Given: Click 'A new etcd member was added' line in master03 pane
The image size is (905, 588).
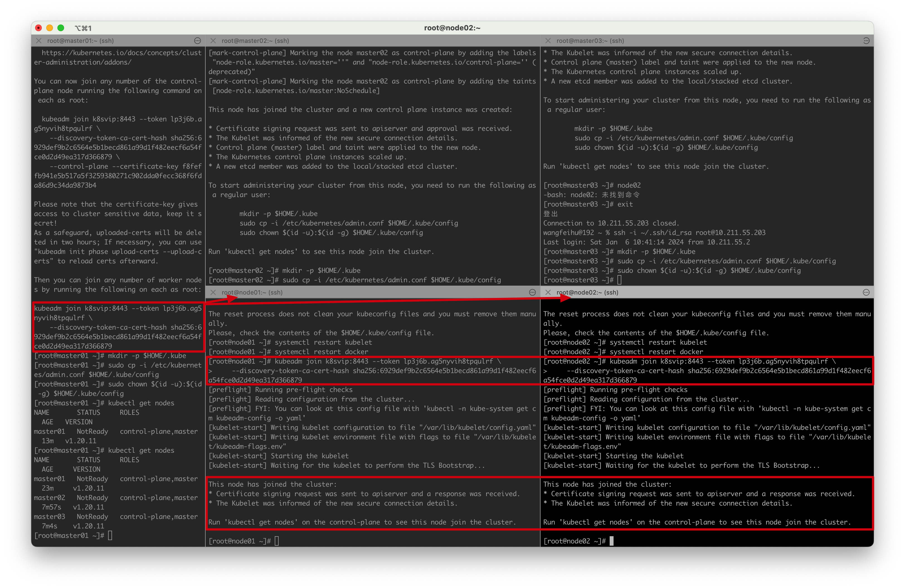Looking at the screenshot, I should coord(668,81).
